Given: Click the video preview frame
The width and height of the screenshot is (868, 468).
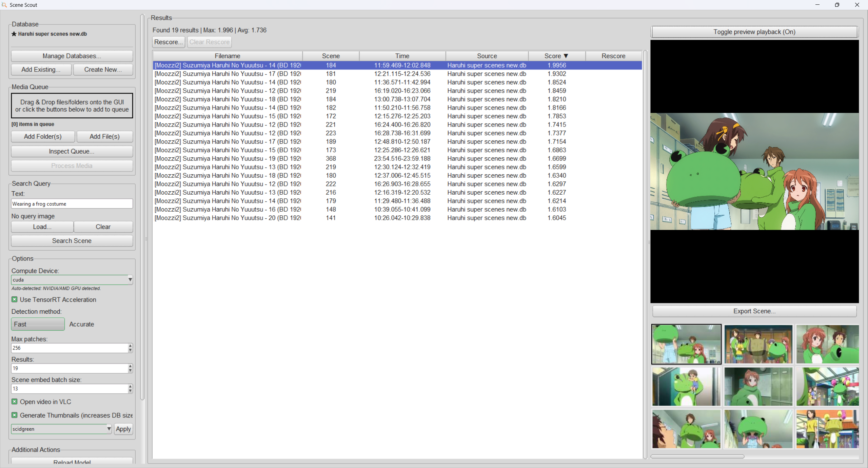Looking at the screenshot, I should coord(754,171).
